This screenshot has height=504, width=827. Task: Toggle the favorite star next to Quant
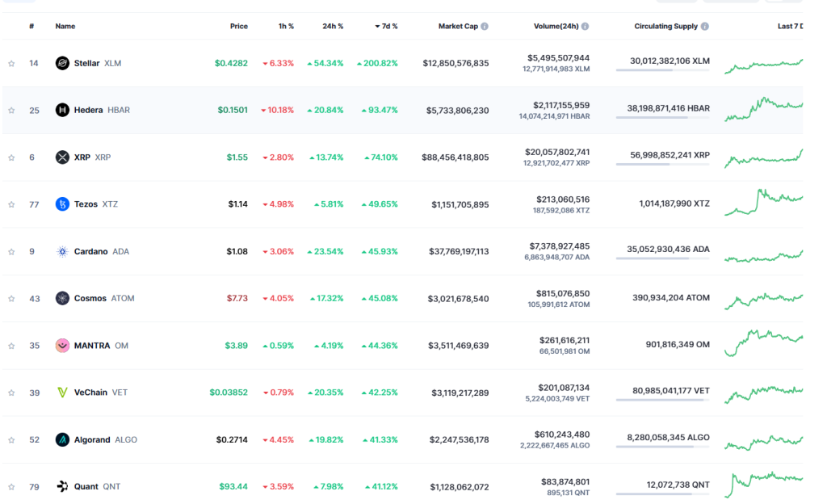[11, 486]
